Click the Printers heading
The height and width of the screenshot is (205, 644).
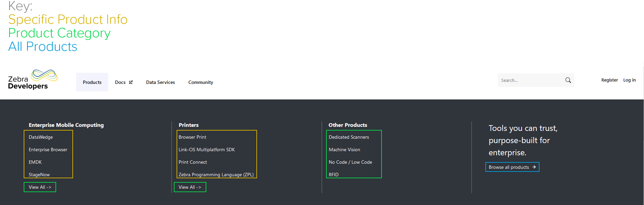coord(189,125)
